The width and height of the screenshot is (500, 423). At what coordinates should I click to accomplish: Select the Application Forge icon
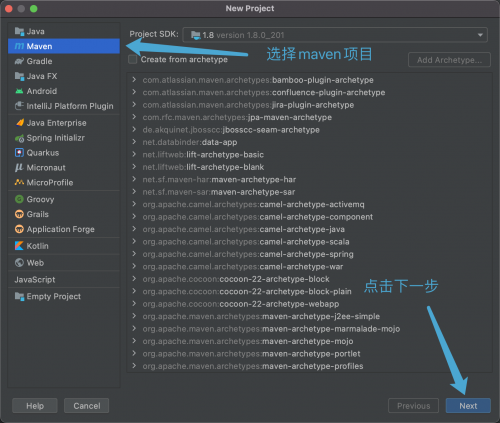point(19,229)
